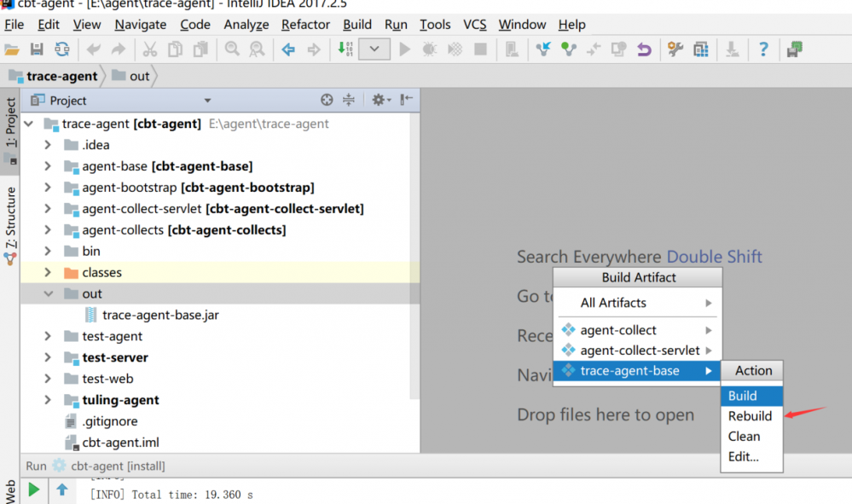Open the run configuration dropdown

tap(374, 49)
